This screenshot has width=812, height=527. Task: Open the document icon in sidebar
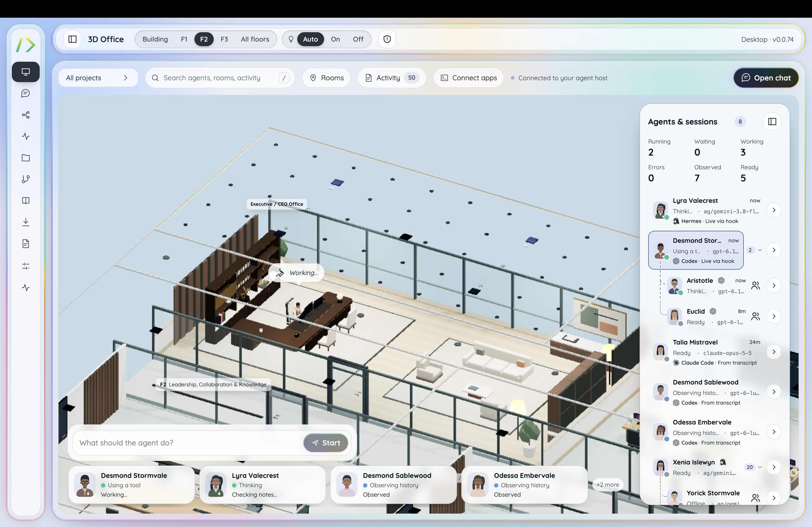pyautogui.click(x=26, y=244)
